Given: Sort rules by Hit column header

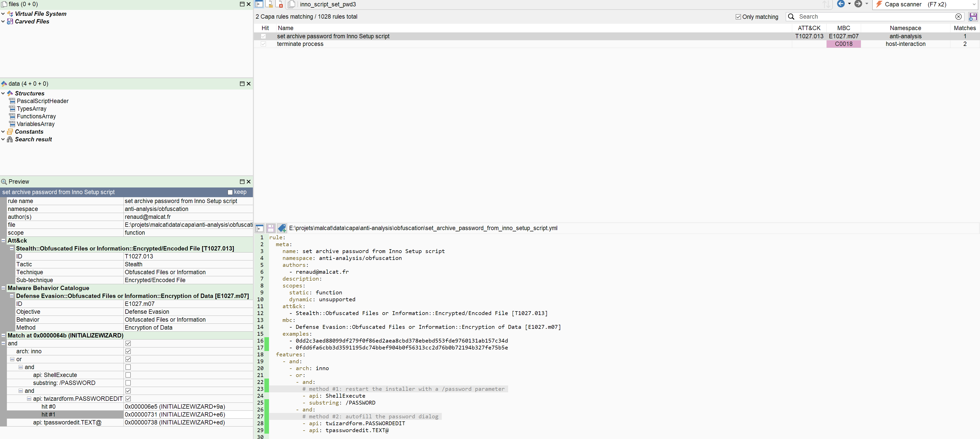Looking at the screenshot, I should pyautogui.click(x=265, y=28).
